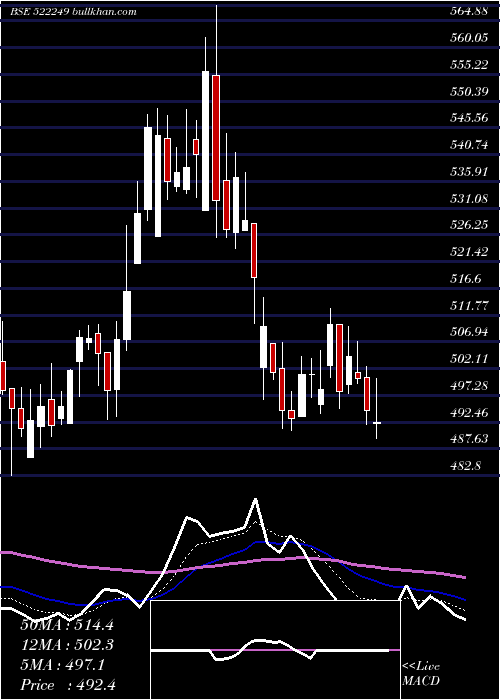Select the 482.8 price axis label
The image size is (500, 700).
pos(465,466)
